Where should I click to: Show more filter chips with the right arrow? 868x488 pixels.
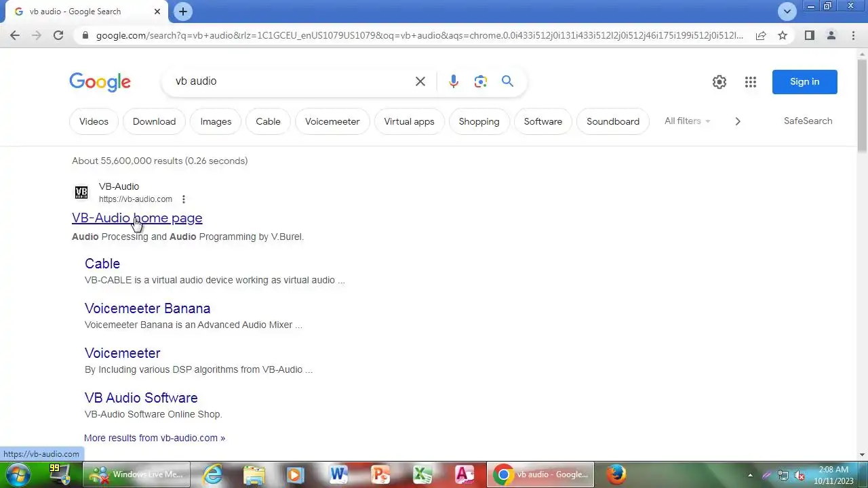(738, 121)
